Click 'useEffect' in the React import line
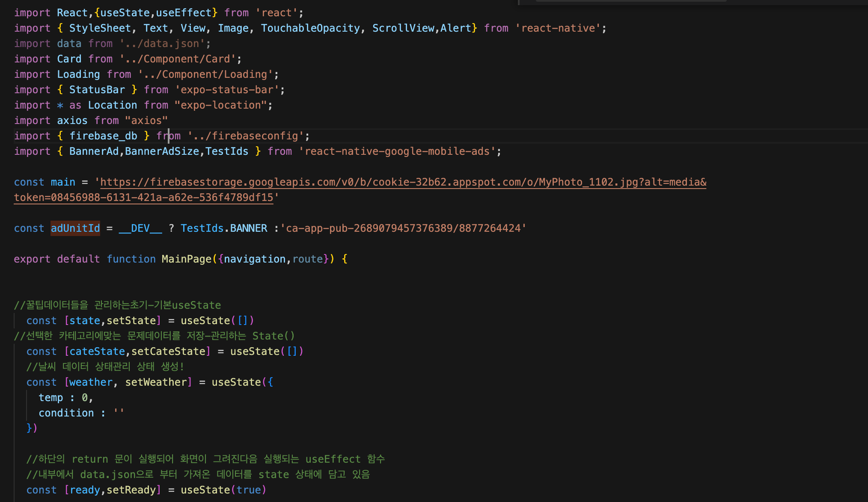Image resolution: width=868 pixels, height=502 pixels. [184, 13]
